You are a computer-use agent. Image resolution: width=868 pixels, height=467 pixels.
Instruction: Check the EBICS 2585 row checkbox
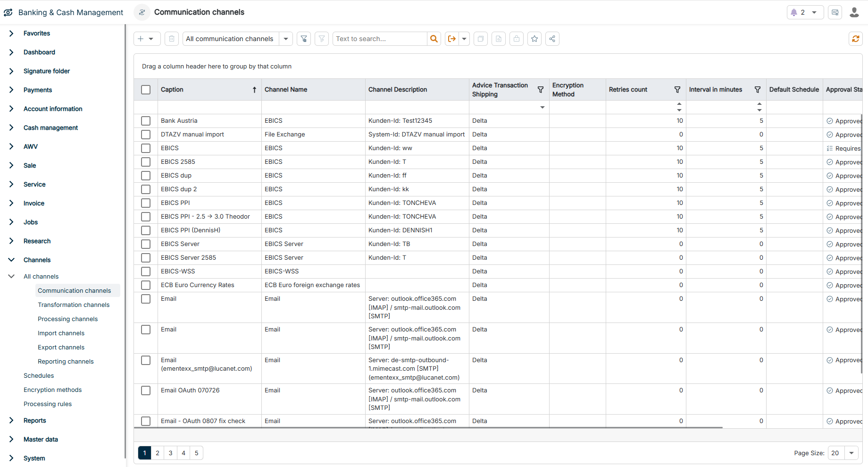(146, 162)
